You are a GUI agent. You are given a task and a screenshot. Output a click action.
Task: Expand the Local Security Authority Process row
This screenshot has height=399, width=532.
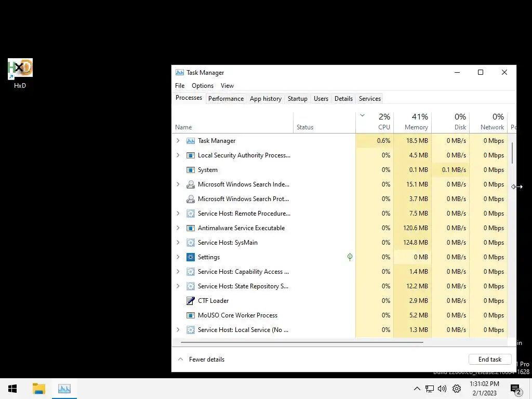[178, 155]
